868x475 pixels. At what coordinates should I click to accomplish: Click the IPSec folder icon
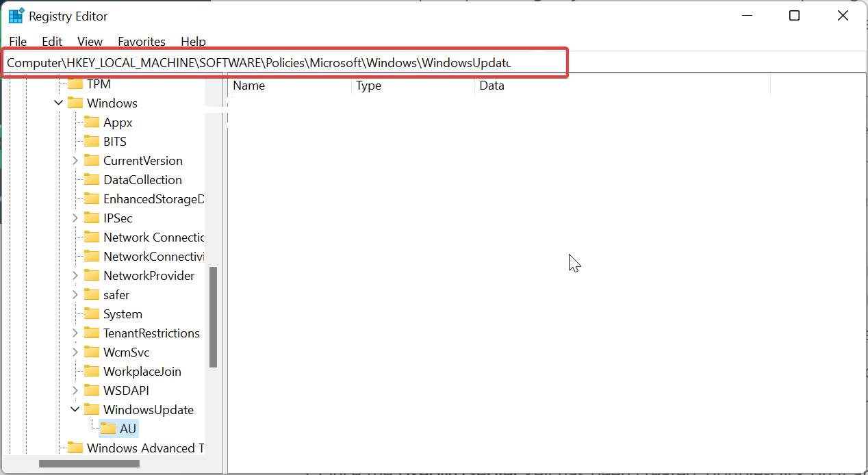pos(92,218)
